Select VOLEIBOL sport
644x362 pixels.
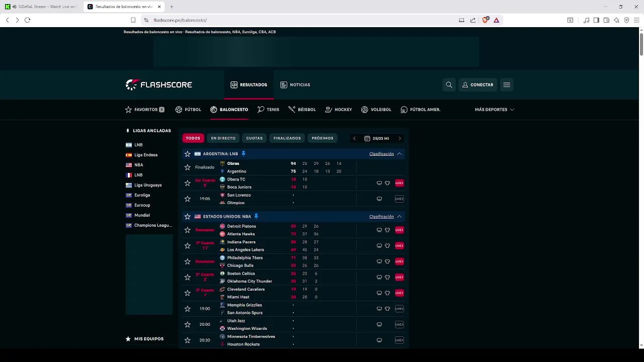(376, 110)
